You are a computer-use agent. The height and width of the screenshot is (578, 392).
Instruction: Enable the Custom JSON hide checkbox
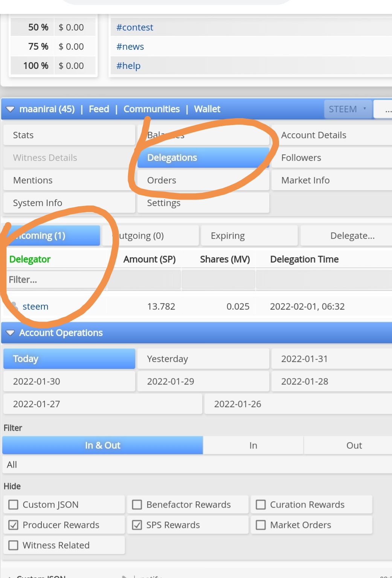coord(13,505)
